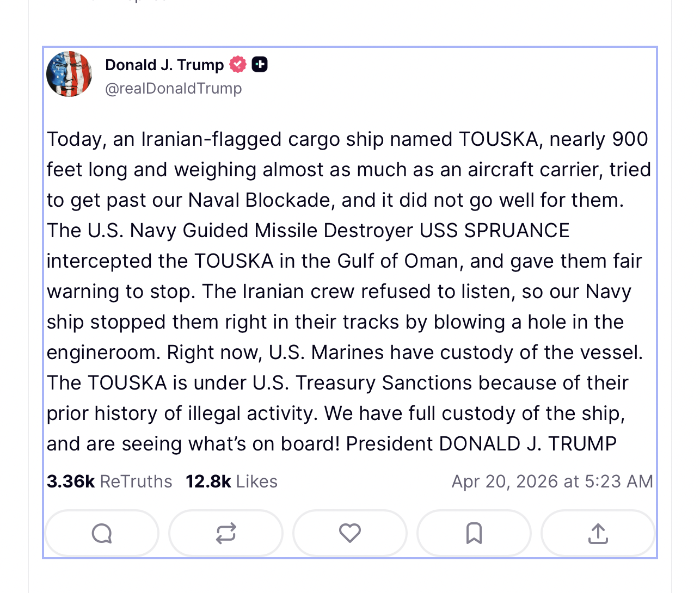Open the flag-painted profile avatar
The width and height of the screenshot is (700, 593).
tap(70, 75)
